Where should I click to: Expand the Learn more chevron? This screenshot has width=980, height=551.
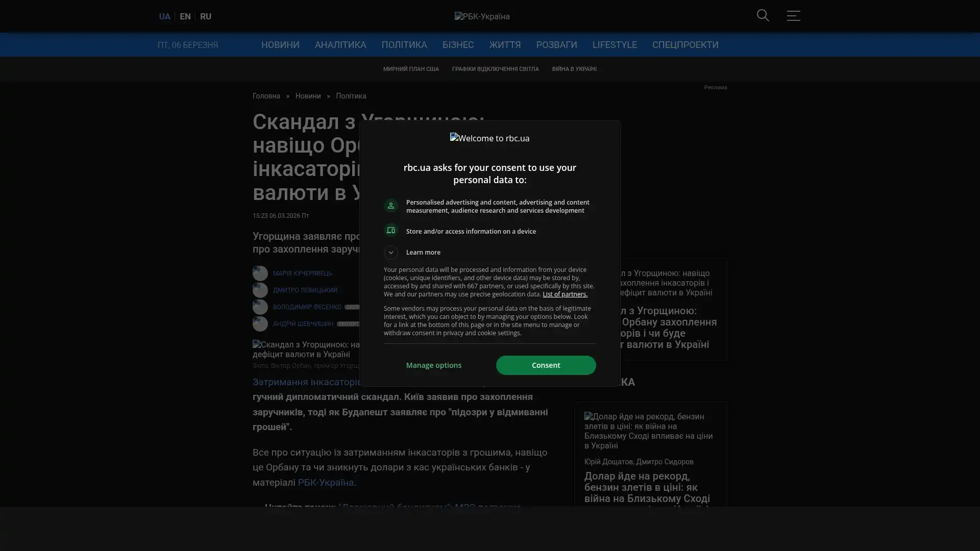pos(391,253)
